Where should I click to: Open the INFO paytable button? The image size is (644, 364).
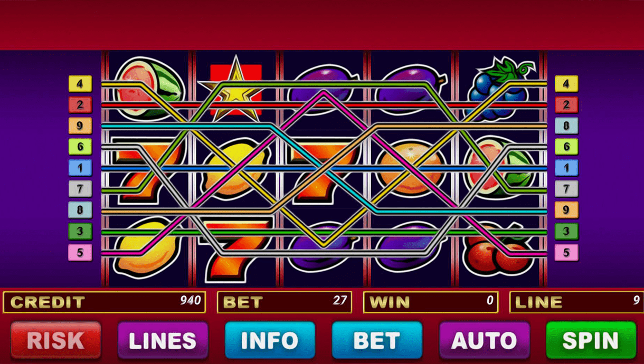(270, 340)
